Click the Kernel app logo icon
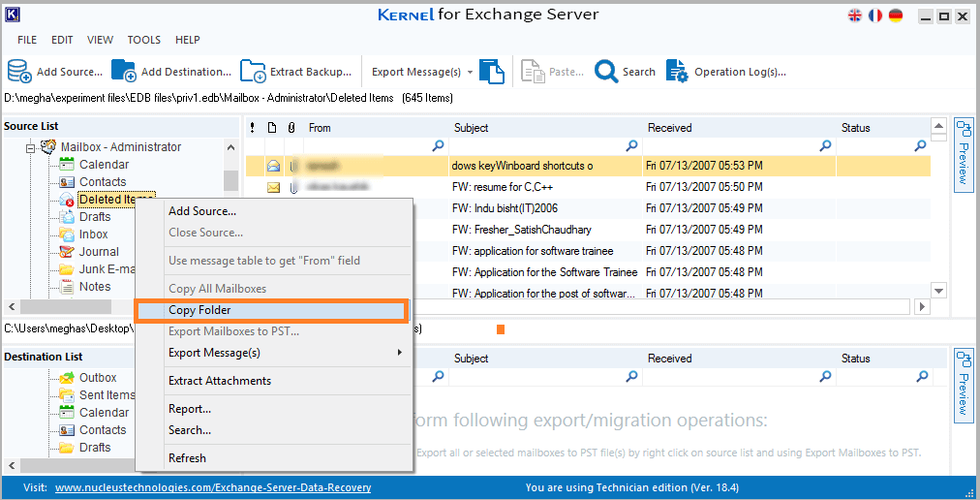This screenshot has height=500, width=980. [13, 15]
